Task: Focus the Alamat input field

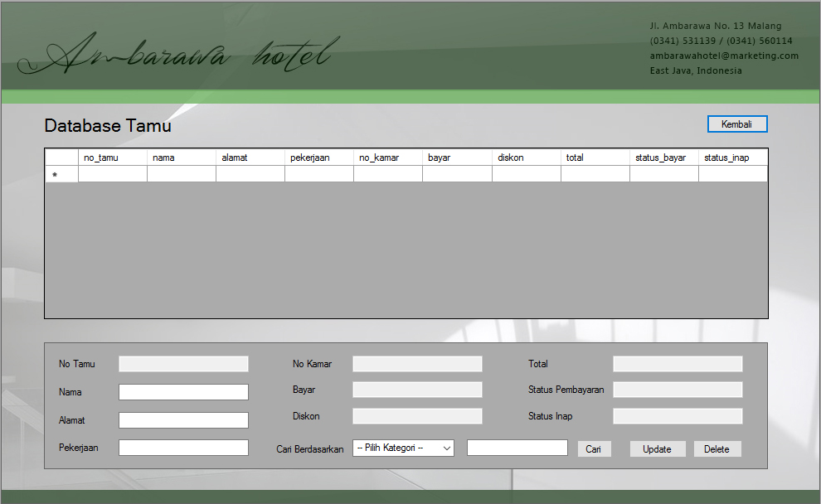Action: coord(183,420)
